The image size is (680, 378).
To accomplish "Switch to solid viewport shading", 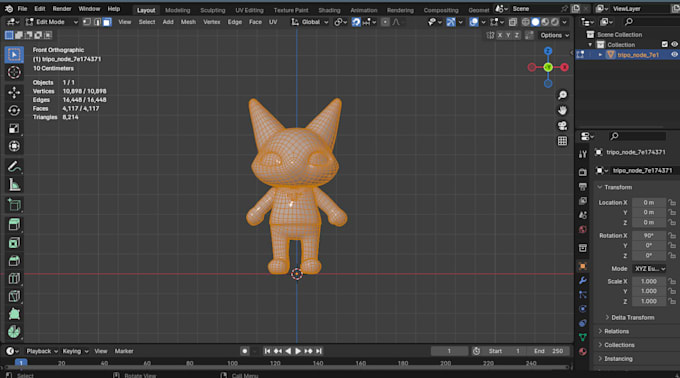I will coord(536,22).
